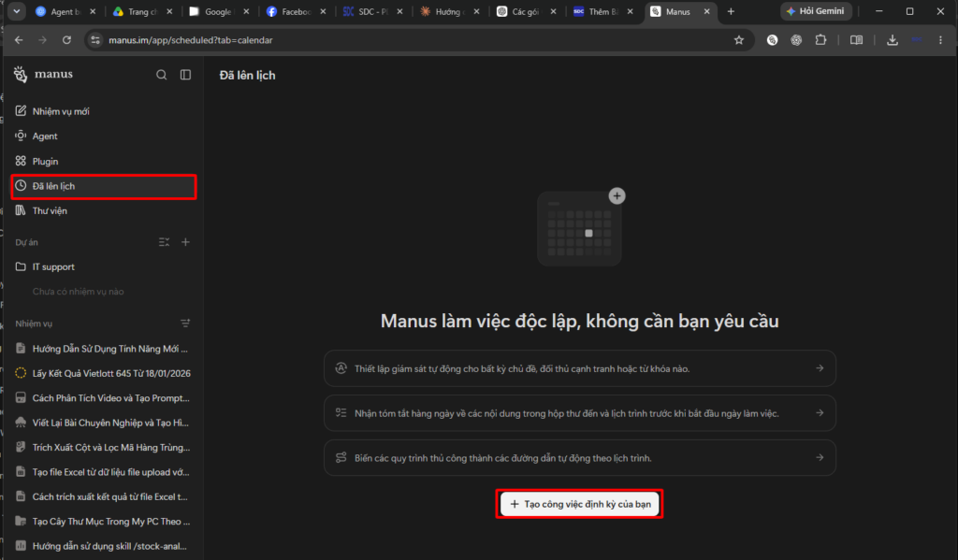Viewport: 958px width, 560px height.
Task: Open Nhiệm vụ mới from sidebar
Action: click(x=104, y=111)
